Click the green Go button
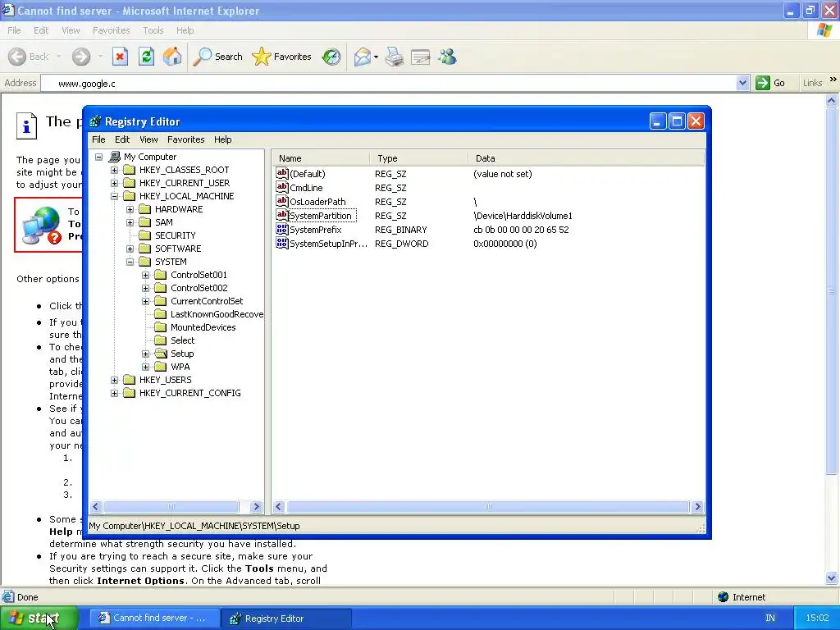This screenshot has width=840, height=630. (771, 83)
